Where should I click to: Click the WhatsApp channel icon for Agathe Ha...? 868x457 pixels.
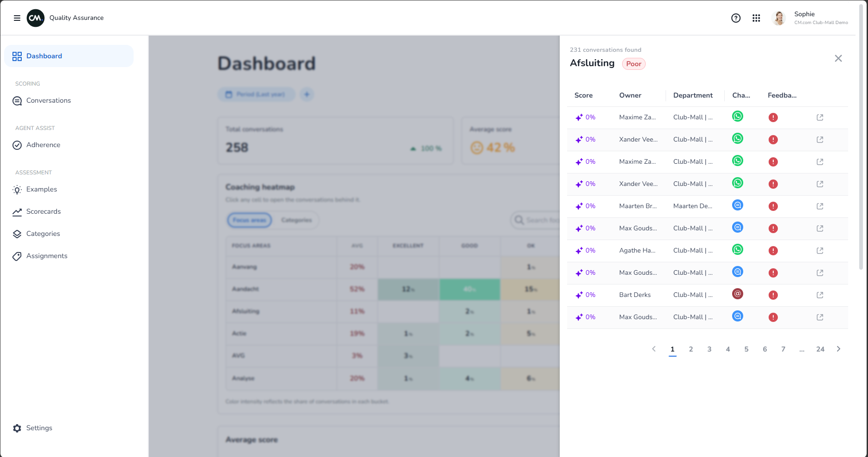[x=738, y=249]
